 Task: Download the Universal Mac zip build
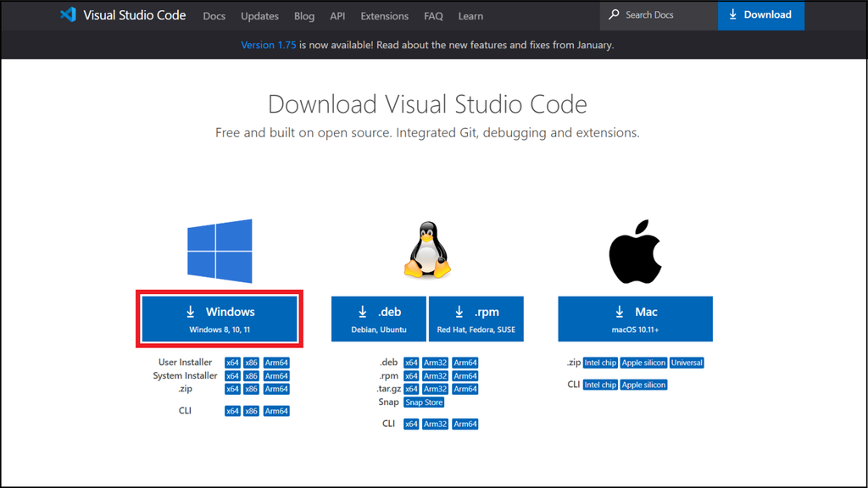click(x=687, y=362)
